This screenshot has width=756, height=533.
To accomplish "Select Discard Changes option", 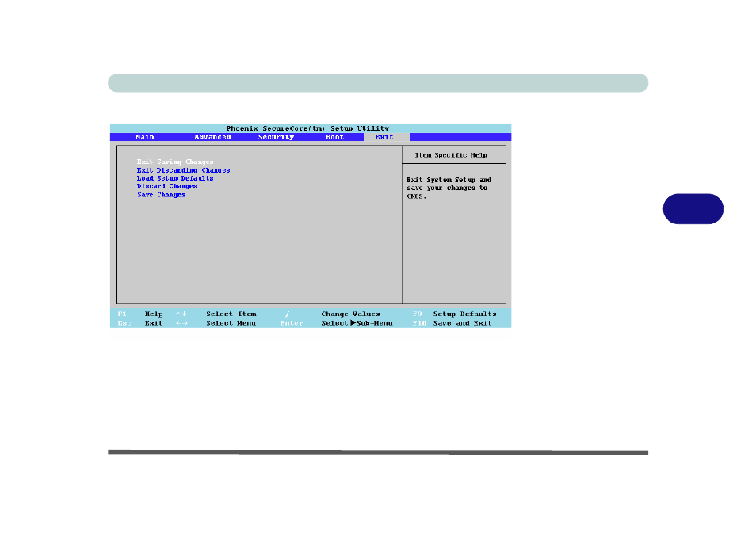I will 167,186.
